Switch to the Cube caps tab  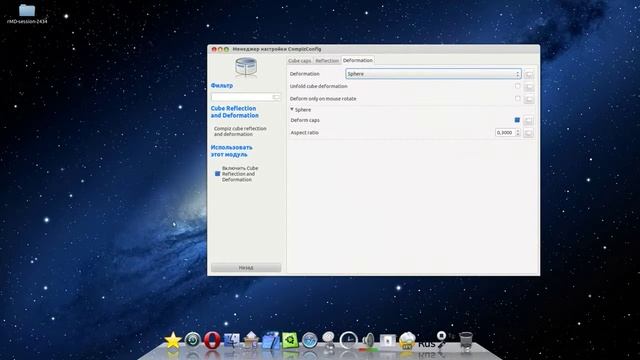(x=300, y=61)
